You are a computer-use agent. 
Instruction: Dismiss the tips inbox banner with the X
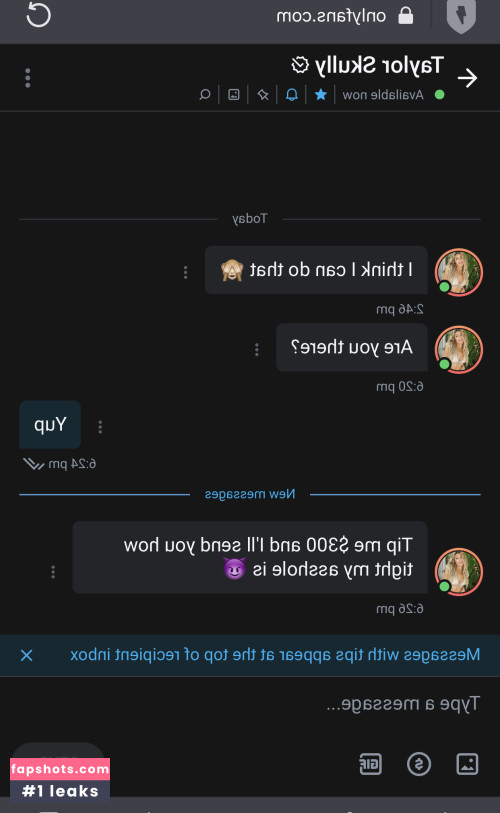(26, 655)
